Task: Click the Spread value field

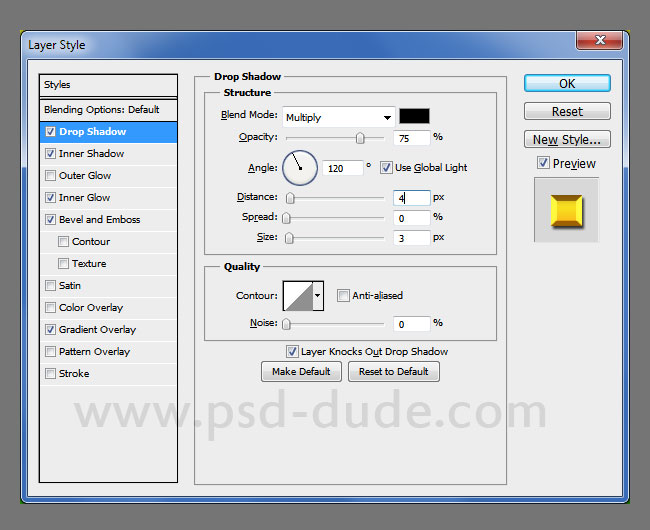Action: 412,218
